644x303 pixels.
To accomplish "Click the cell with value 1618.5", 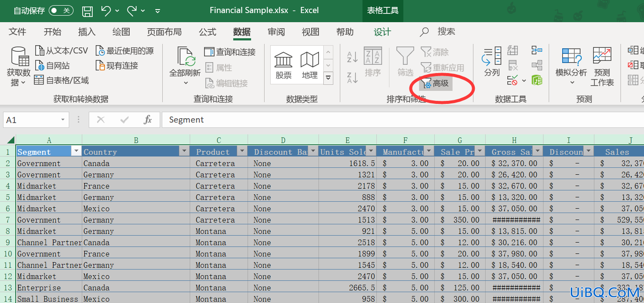I will coord(347,163).
